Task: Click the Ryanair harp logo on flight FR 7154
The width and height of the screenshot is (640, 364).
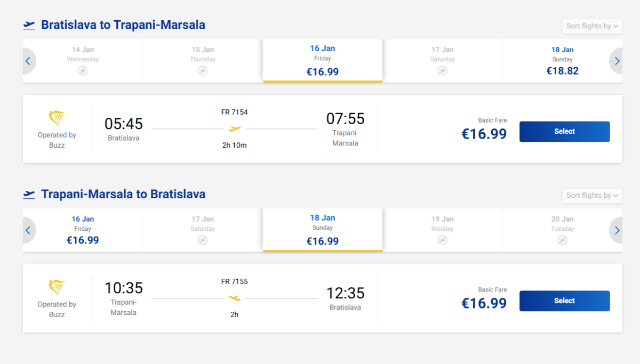Action: tap(57, 119)
